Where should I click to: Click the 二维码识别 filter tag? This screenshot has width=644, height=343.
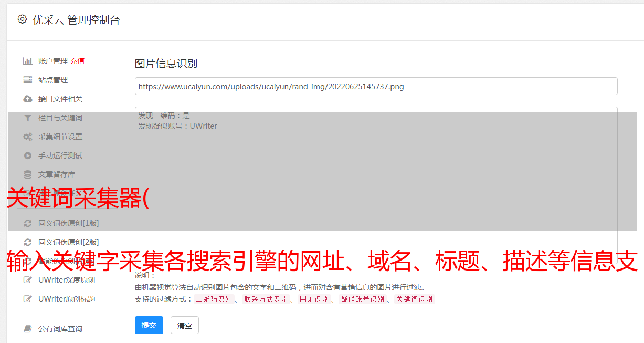pyautogui.click(x=214, y=299)
